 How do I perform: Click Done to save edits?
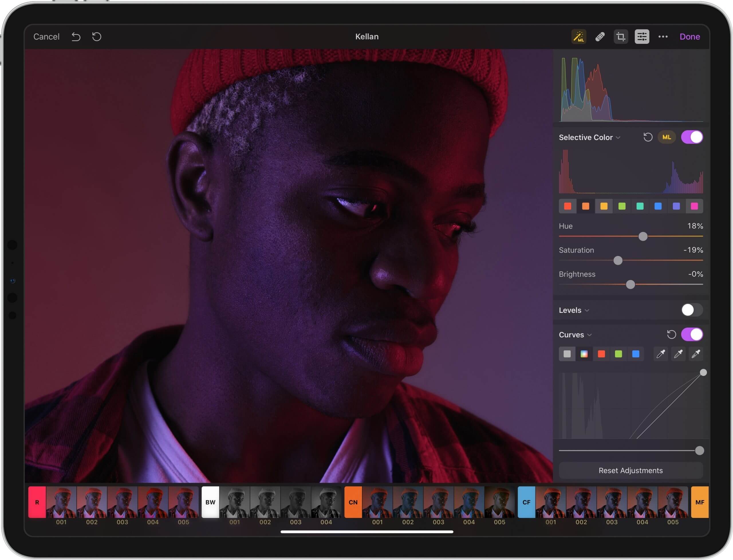point(690,37)
